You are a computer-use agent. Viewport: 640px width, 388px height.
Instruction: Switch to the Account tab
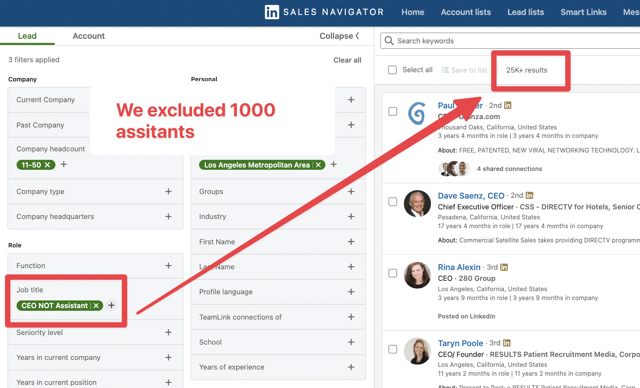(x=89, y=36)
